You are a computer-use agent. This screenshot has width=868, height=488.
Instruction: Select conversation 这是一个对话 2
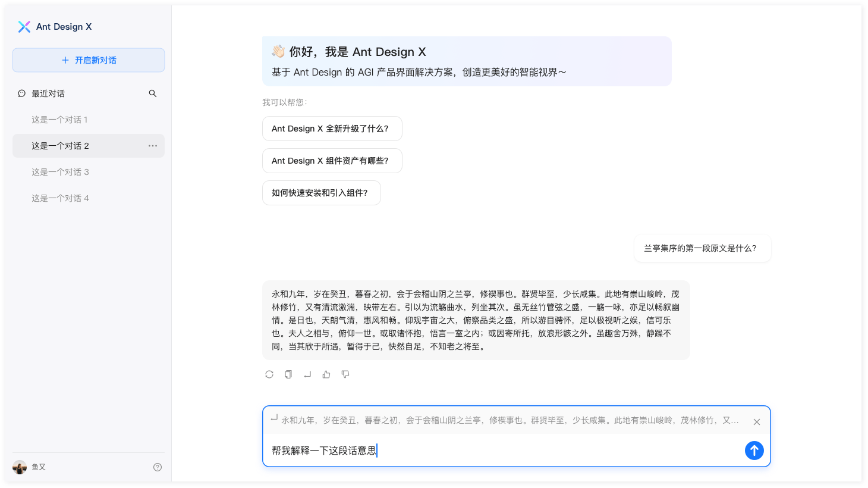[89, 146]
